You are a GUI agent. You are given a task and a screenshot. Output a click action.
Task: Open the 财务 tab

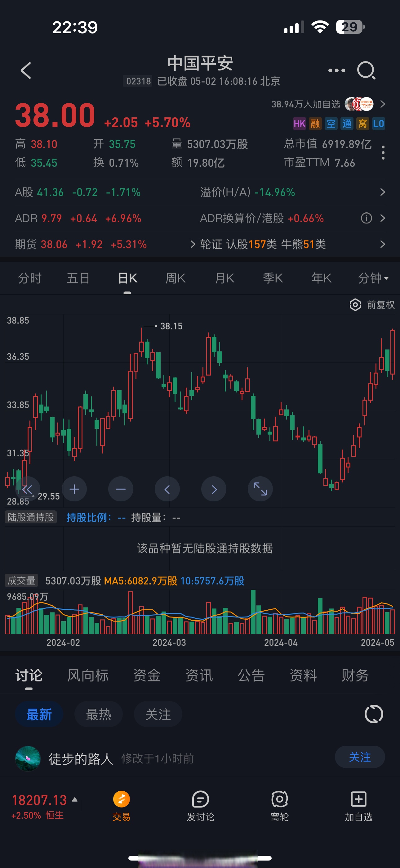click(x=355, y=675)
